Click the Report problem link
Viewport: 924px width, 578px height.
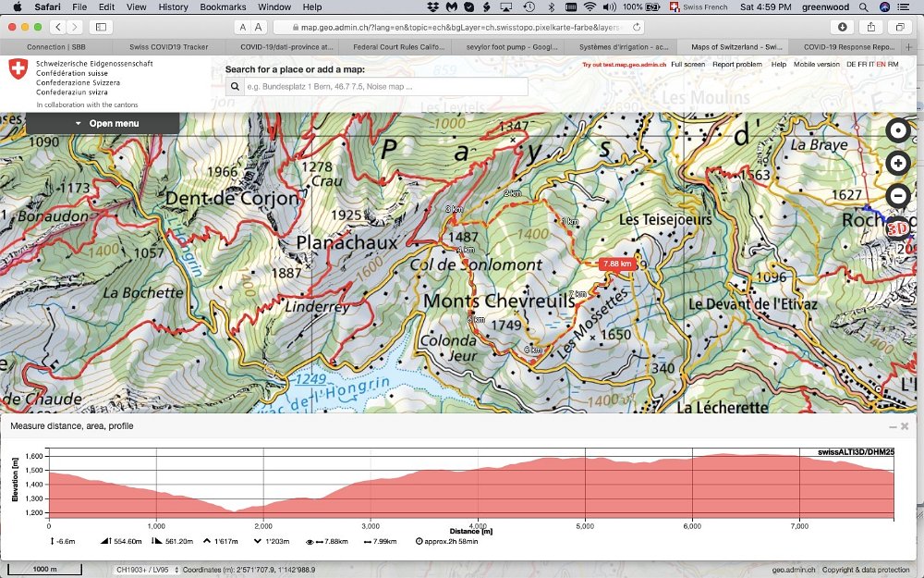[736, 65]
